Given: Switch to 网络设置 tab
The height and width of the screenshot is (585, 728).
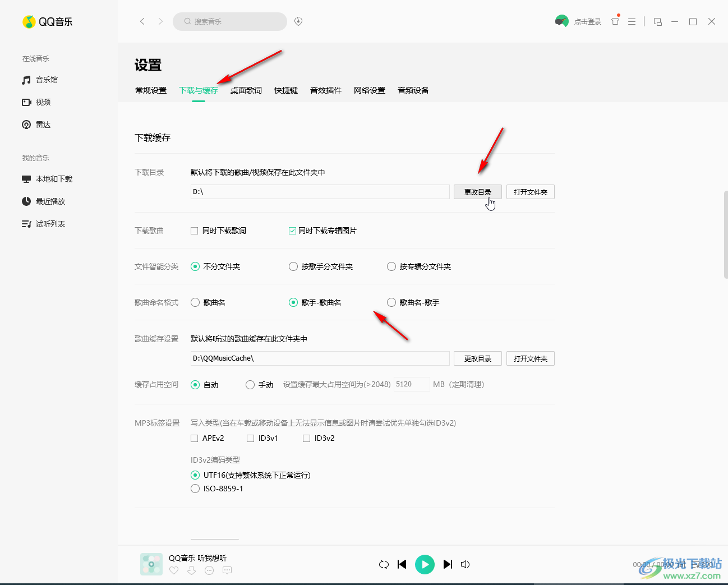Looking at the screenshot, I should click(370, 90).
